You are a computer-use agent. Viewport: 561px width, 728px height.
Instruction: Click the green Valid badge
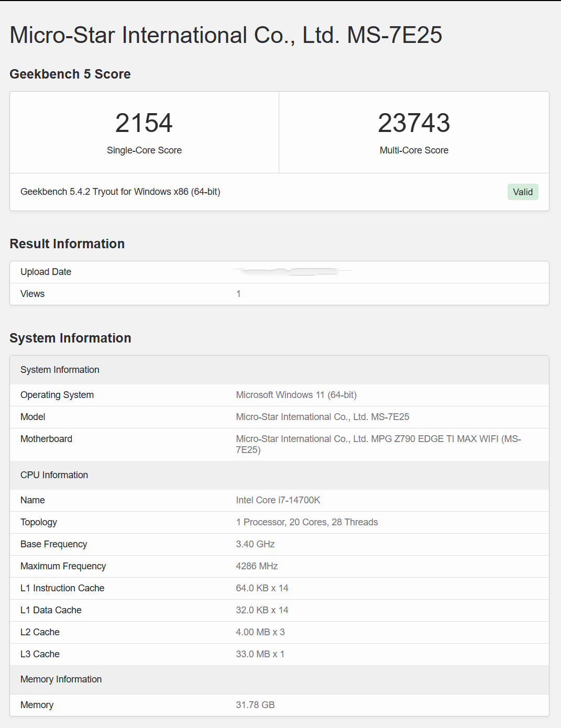click(522, 192)
